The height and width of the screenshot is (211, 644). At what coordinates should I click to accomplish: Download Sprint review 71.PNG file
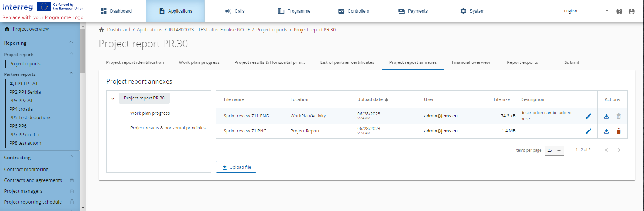tap(606, 131)
